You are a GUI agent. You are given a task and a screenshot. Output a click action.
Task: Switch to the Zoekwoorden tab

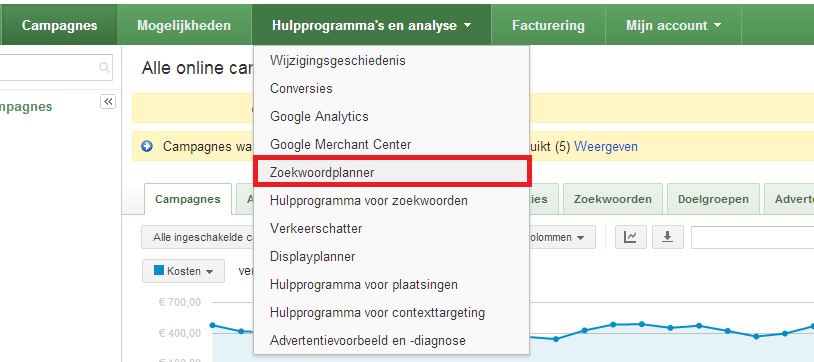tap(613, 199)
